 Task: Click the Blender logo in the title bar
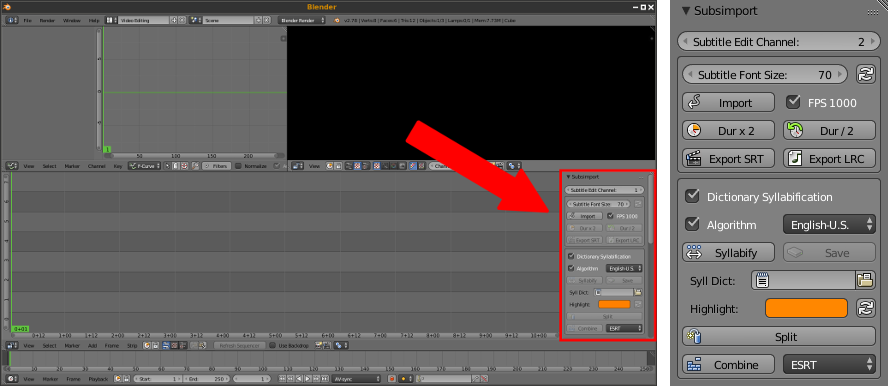pos(6,6)
